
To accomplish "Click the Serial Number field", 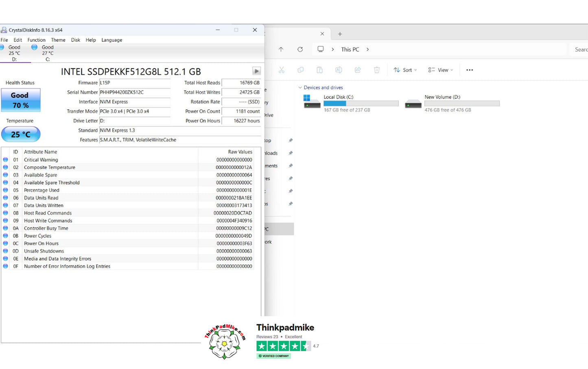I will 135,92.
